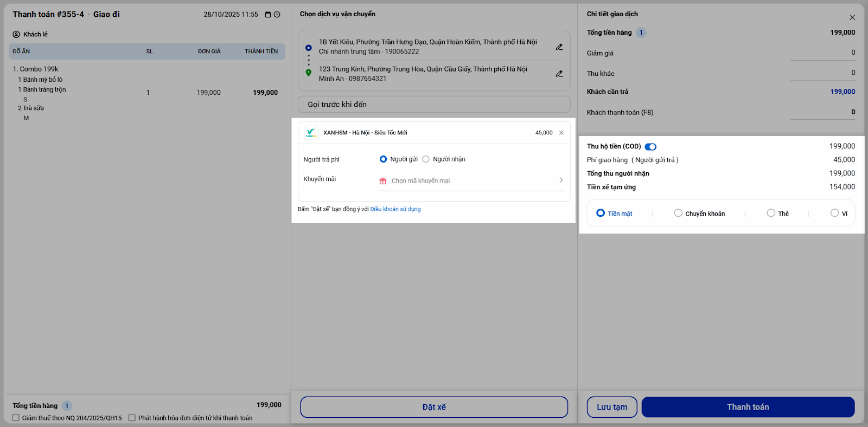Click the clock icon beside the time
868x427 pixels.
[277, 15]
